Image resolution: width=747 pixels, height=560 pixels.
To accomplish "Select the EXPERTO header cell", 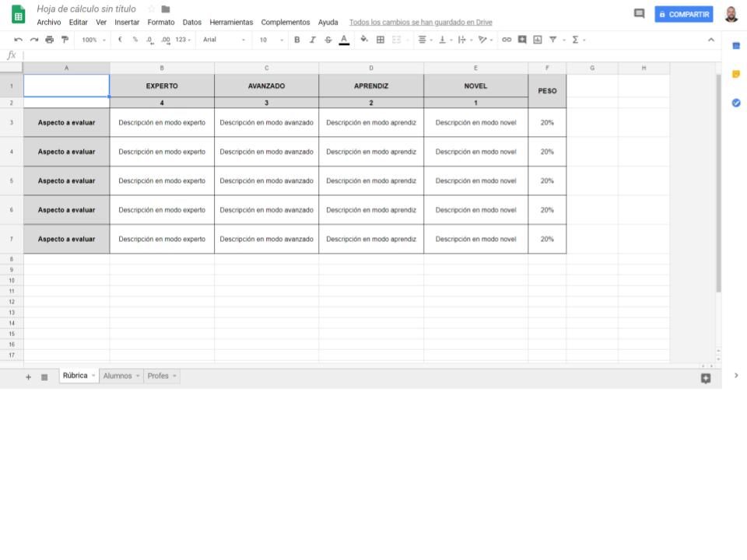I will [x=162, y=86].
